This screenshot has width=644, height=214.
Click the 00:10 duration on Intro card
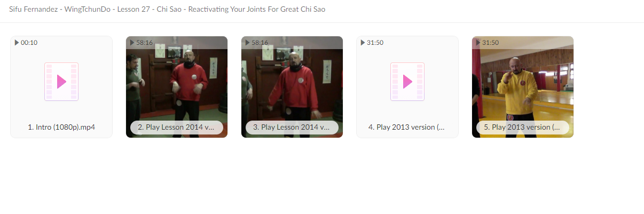(29, 43)
